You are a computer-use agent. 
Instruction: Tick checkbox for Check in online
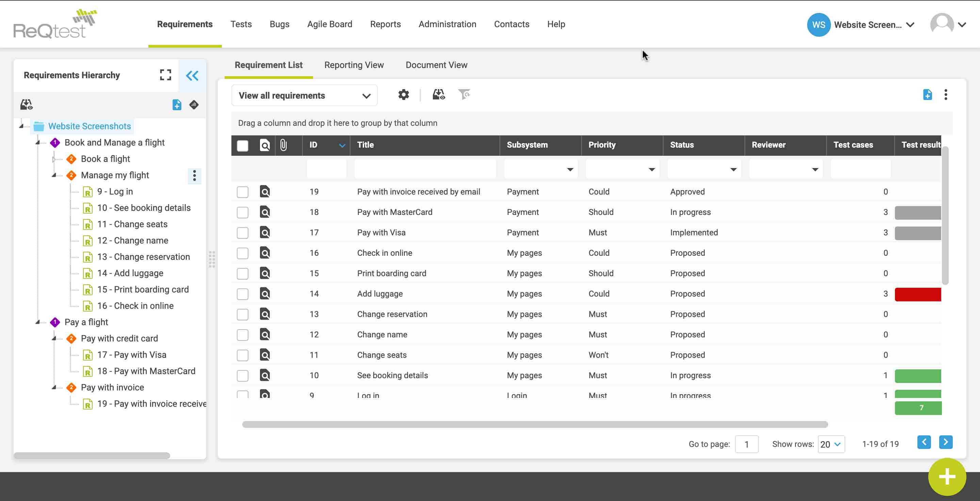tap(243, 253)
